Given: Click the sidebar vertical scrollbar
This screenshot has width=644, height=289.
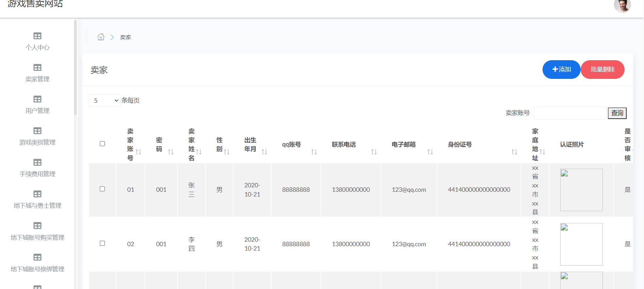Looking at the screenshot, I should coord(75,68).
